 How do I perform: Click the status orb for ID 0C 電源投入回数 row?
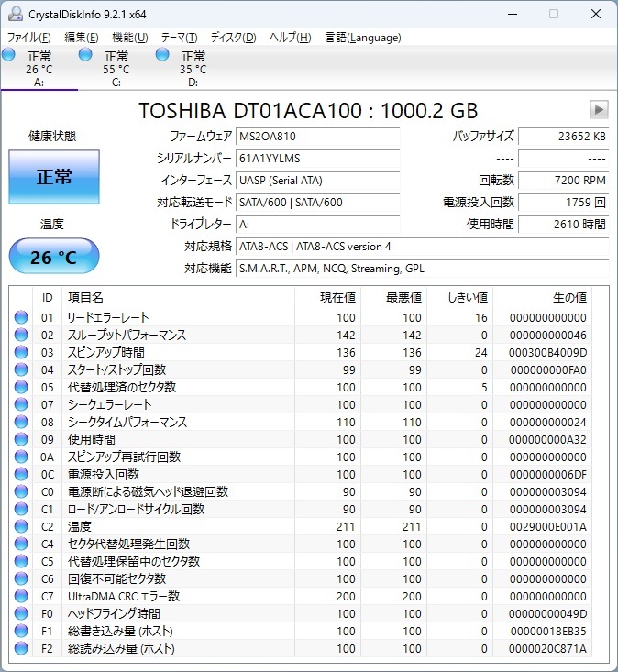pyautogui.click(x=21, y=474)
